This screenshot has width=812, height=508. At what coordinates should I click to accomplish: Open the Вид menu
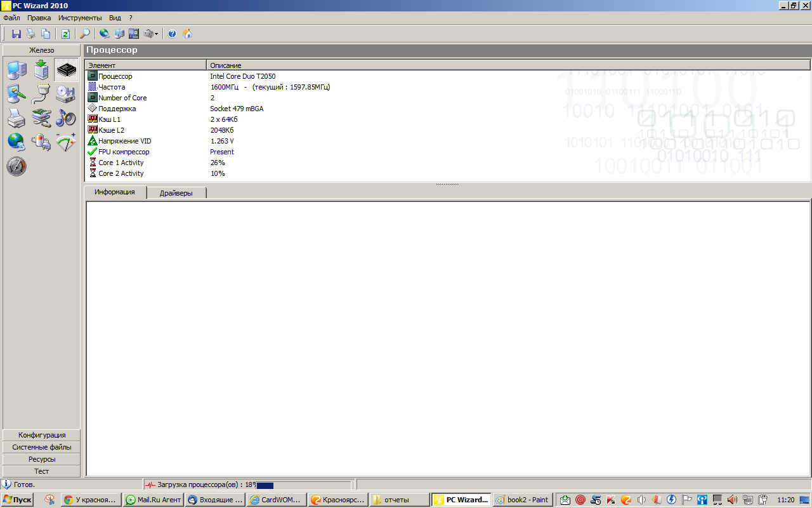pyautogui.click(x=115, y=18)
